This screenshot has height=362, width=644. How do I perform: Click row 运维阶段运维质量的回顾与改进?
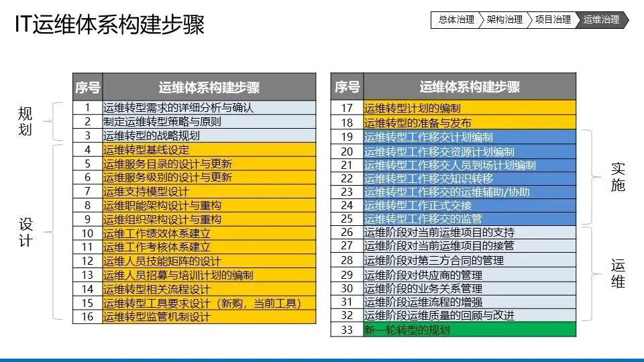tap(453, 316)
